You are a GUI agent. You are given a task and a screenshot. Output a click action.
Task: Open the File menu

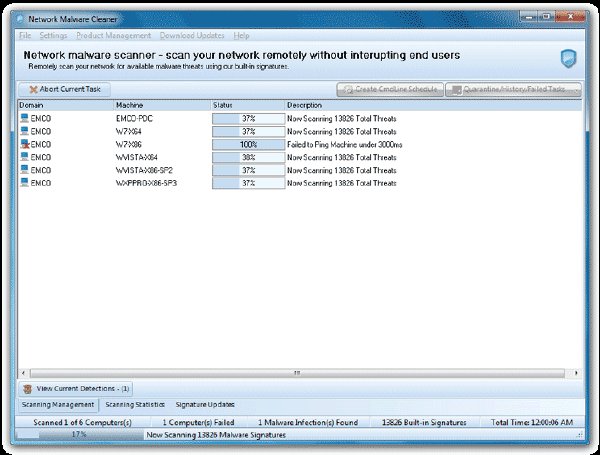(25, 36)
